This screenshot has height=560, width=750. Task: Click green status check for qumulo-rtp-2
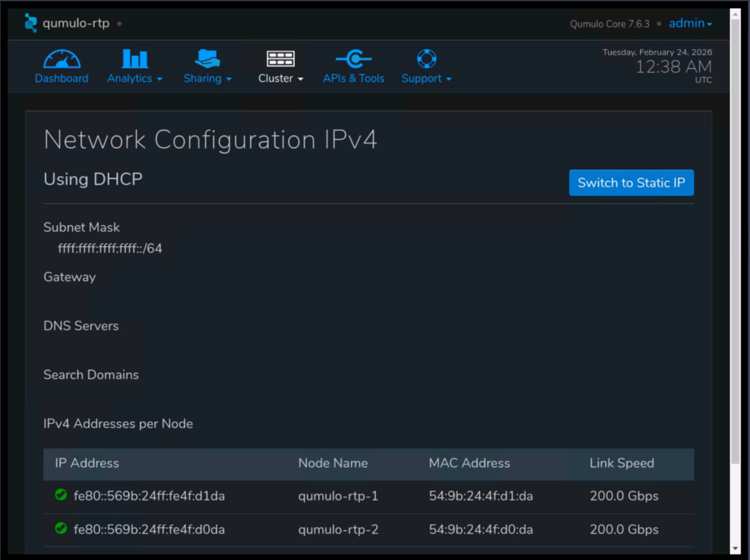tap(61, 528)
